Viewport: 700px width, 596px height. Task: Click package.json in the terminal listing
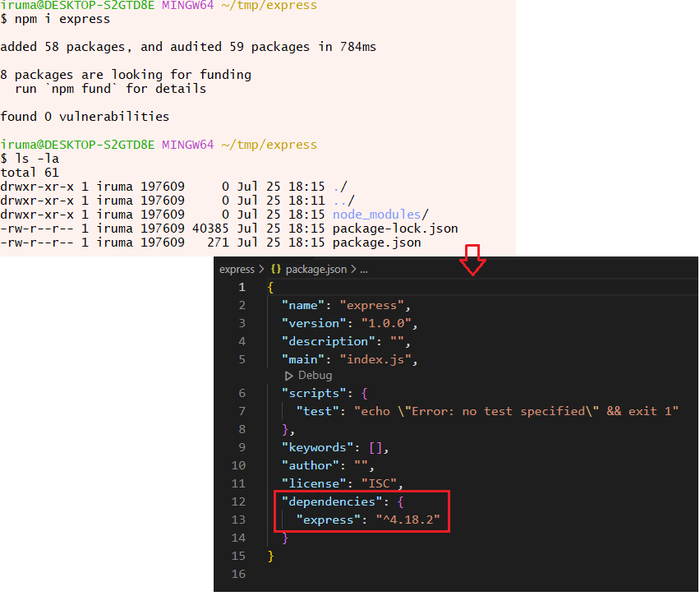point(377,243)
